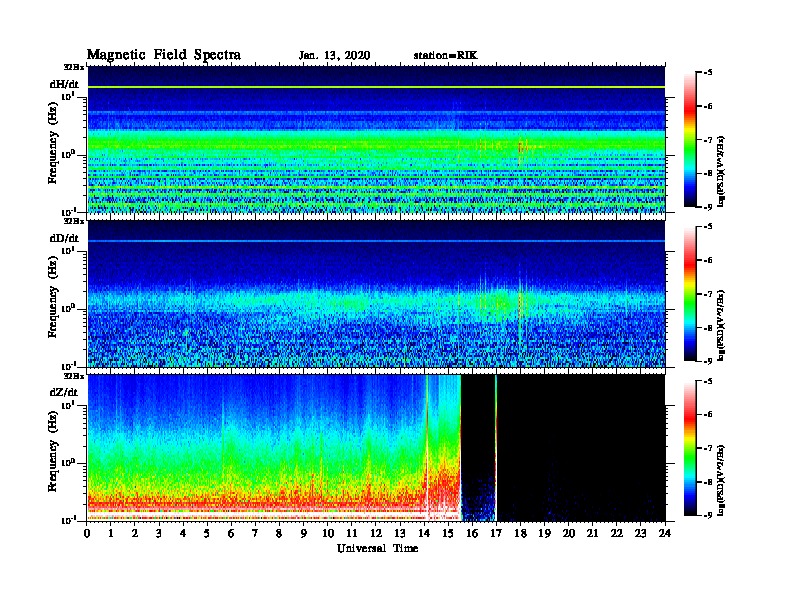Click the "Universal Time" axis title
This screenshot has width=792, height=612.
[x=377, y=548]
